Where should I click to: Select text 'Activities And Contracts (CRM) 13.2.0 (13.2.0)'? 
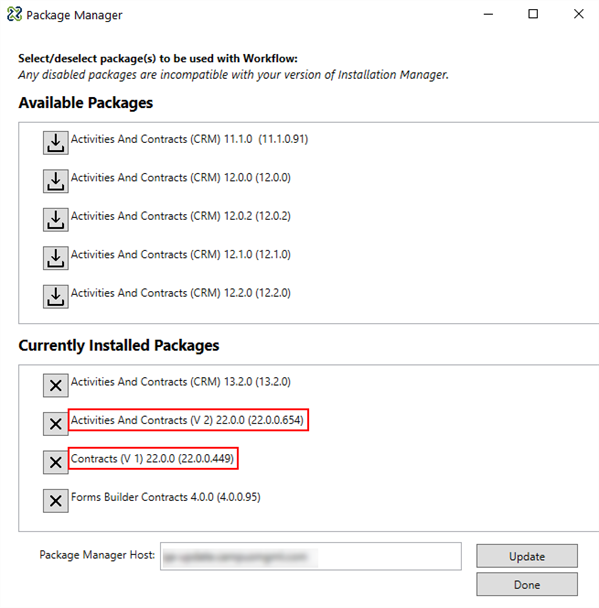[x=181, y=382]
